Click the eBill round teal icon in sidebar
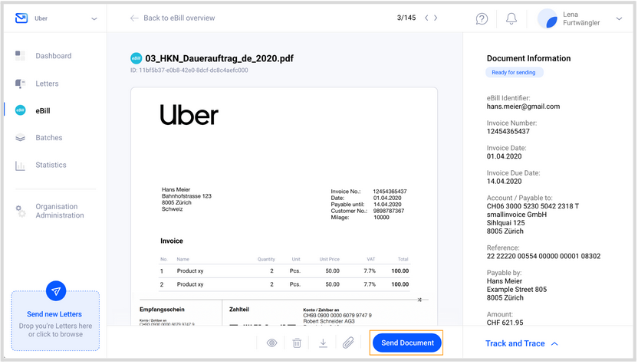 click(x=20, y=110)
